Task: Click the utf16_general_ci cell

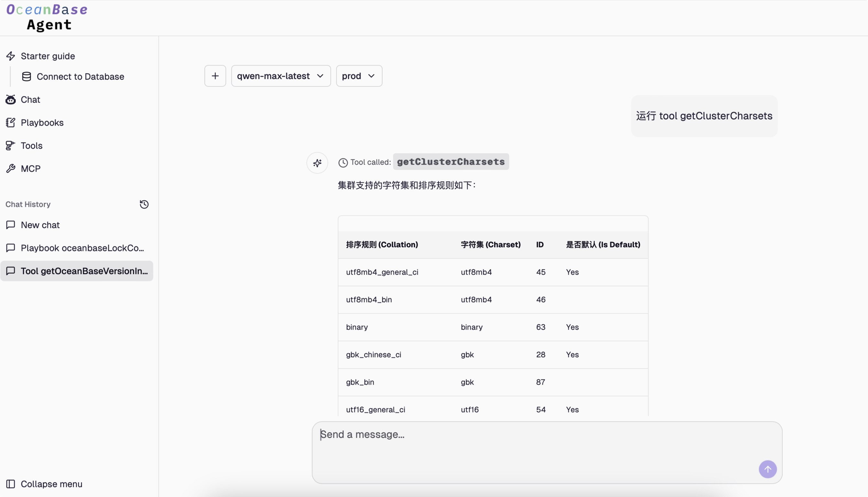Action: click(x=375, y=409)
